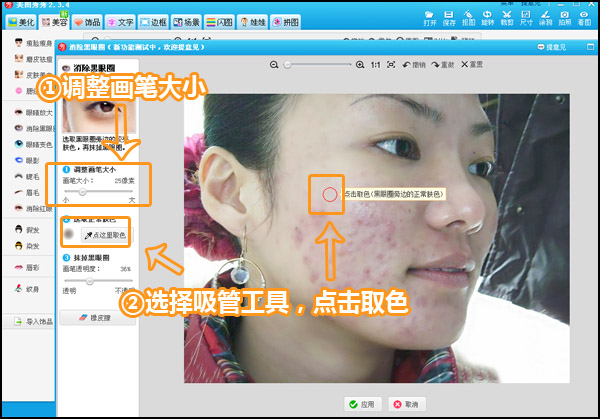Viewport: 600px width, 419px height.
Task: Click the 打开 (Open) folder icon
Action: click(430, 18)
